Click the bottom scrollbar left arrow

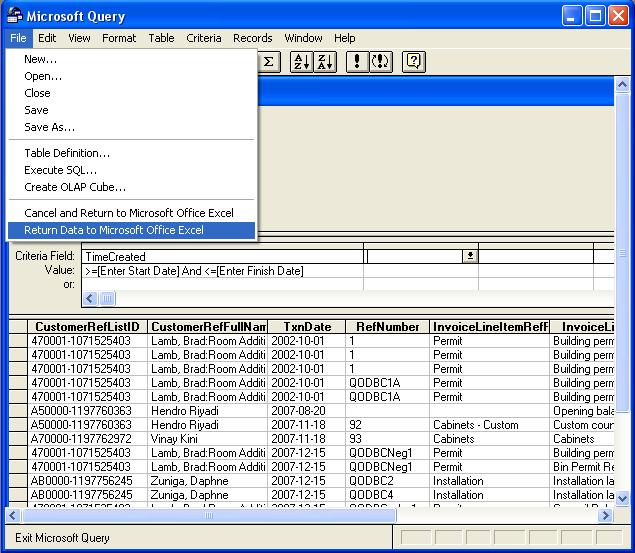tap(13, 515)
